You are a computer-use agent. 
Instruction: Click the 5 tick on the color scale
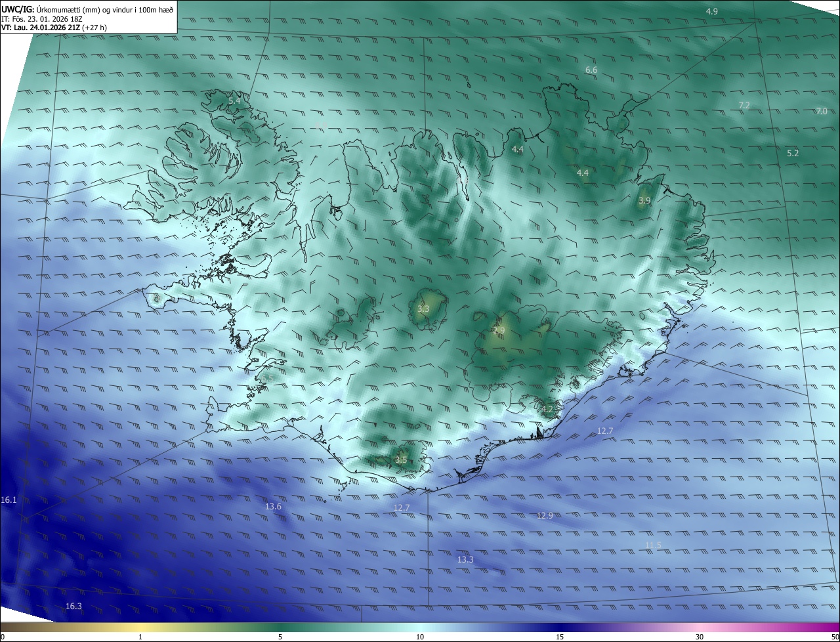(280, 637)
